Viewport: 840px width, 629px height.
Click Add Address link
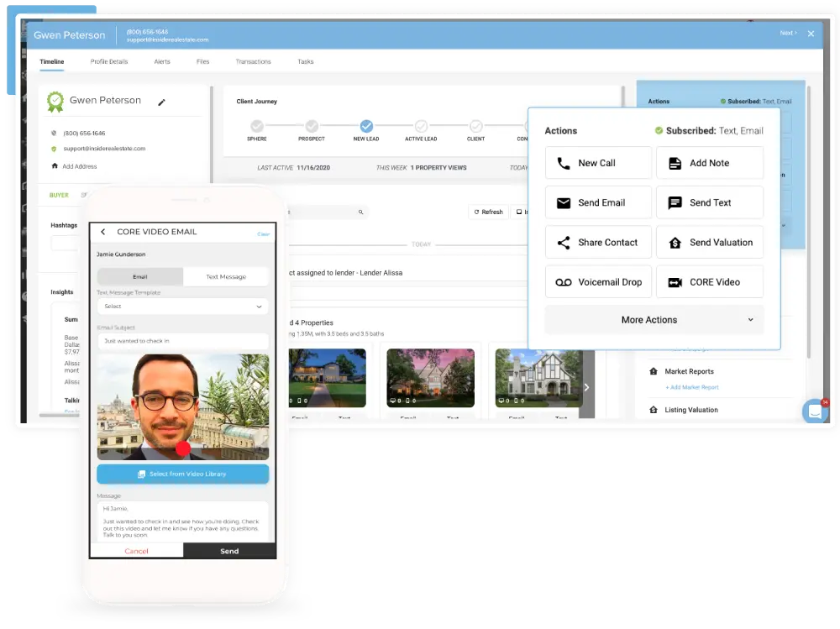[x=80, y=166]
